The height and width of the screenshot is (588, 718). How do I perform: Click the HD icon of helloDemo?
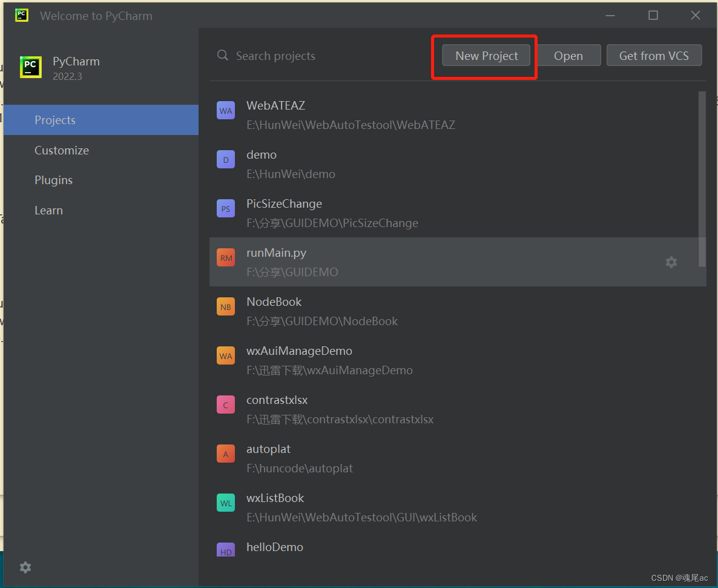[226, 549]
